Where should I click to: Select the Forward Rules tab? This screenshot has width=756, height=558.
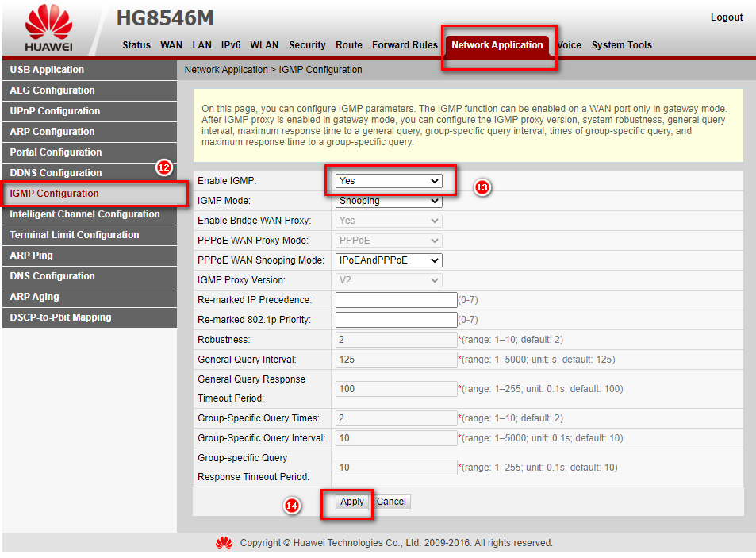point(405,45)
